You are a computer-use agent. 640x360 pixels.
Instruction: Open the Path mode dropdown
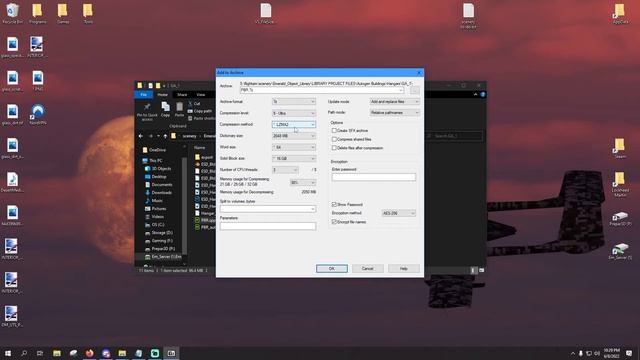(x=395, y=113)
